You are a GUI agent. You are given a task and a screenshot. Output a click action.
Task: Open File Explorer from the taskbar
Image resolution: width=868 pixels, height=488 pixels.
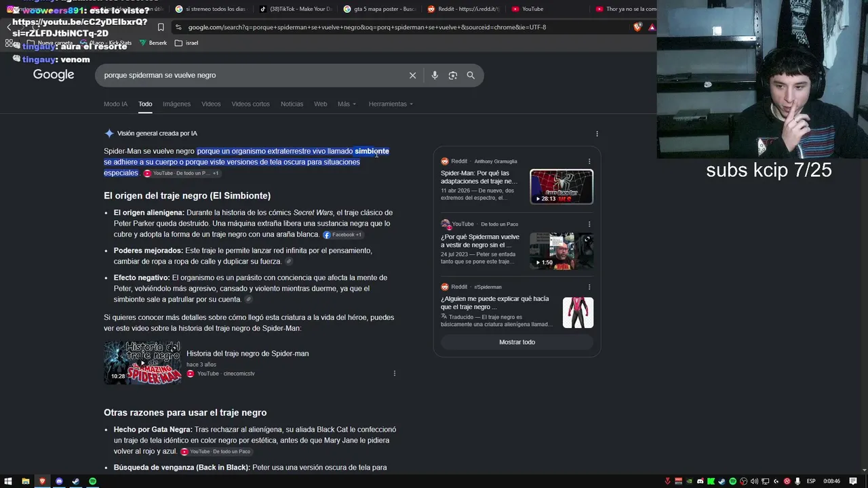click(25, 481)
